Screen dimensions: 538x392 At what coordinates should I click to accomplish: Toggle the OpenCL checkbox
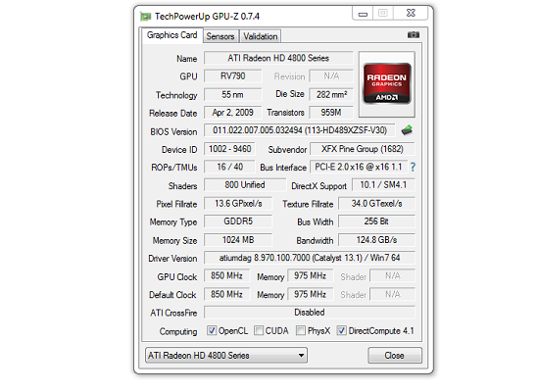coord(212,331)
